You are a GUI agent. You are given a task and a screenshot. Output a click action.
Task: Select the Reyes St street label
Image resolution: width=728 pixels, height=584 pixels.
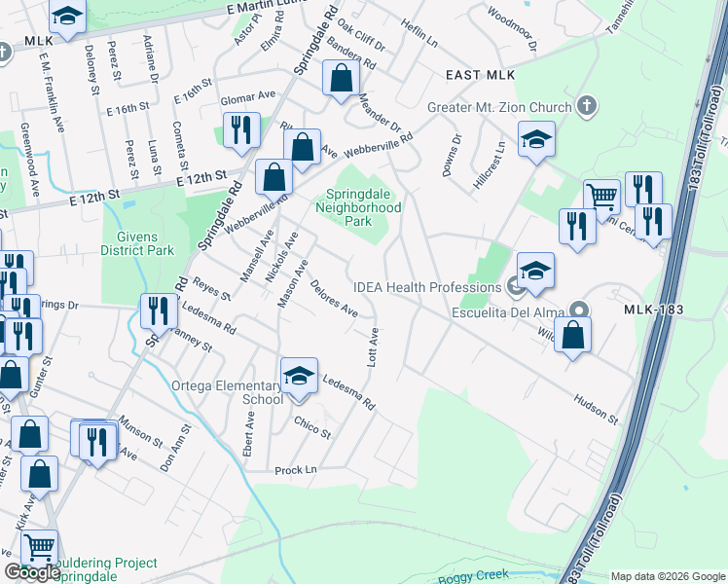click(212, 289)
